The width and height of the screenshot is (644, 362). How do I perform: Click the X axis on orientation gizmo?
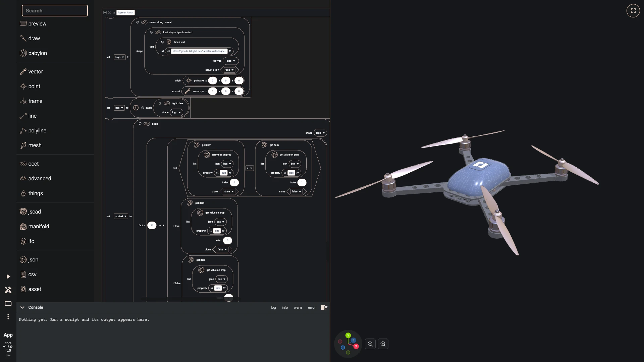pyautogui.click(x=356, y=346)
